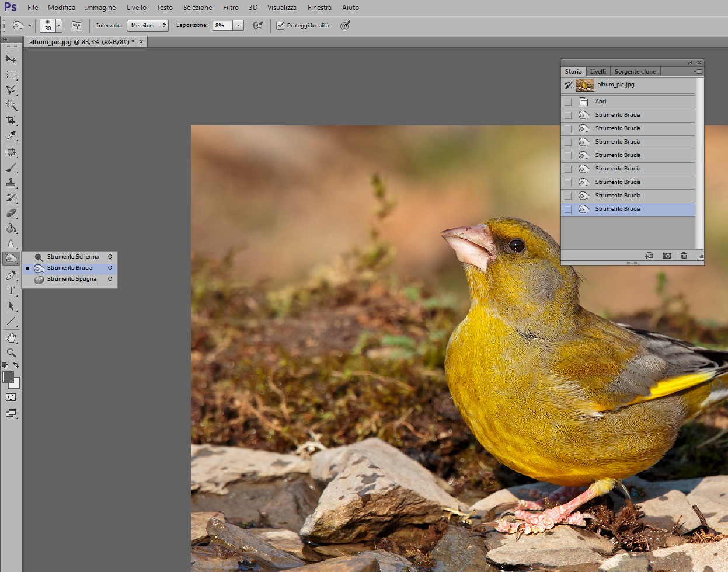Open the Filtro menu

coord(231,8)
